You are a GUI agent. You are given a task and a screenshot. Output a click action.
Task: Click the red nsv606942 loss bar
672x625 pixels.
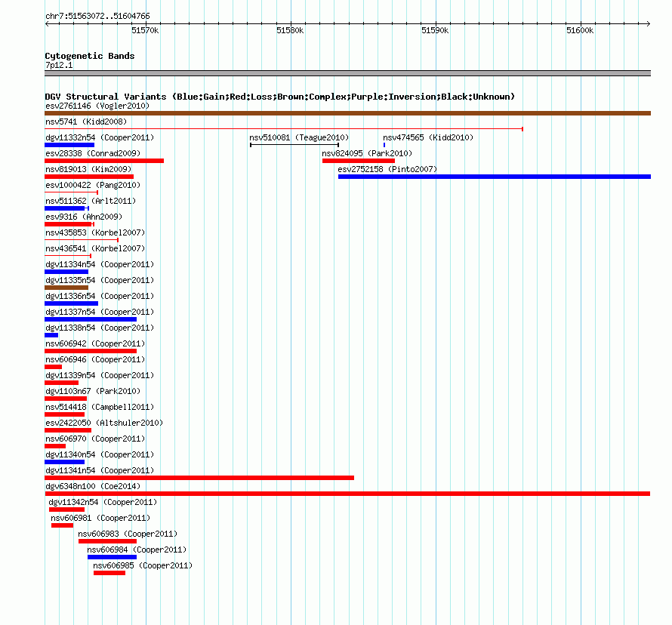pyautogui.click(x=91, y=351)
